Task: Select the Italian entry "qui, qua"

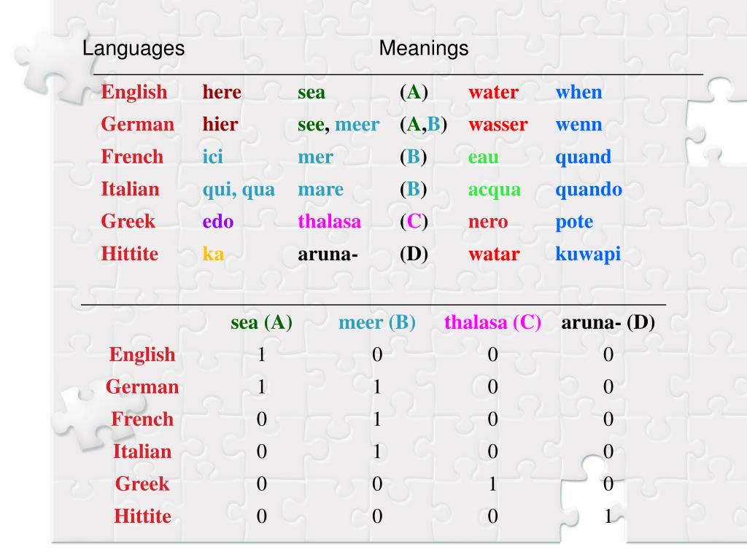Action: (x=239, y=190)
